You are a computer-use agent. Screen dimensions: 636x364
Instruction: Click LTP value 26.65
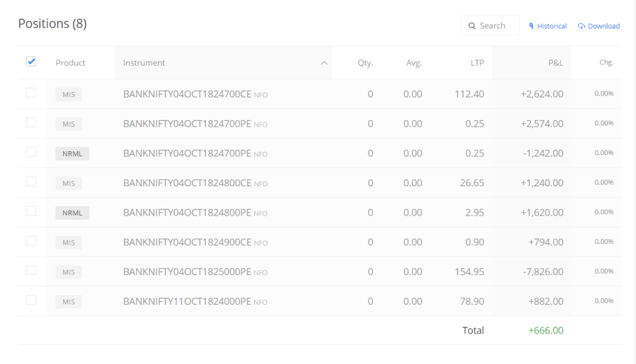click(x=472, y=183)
